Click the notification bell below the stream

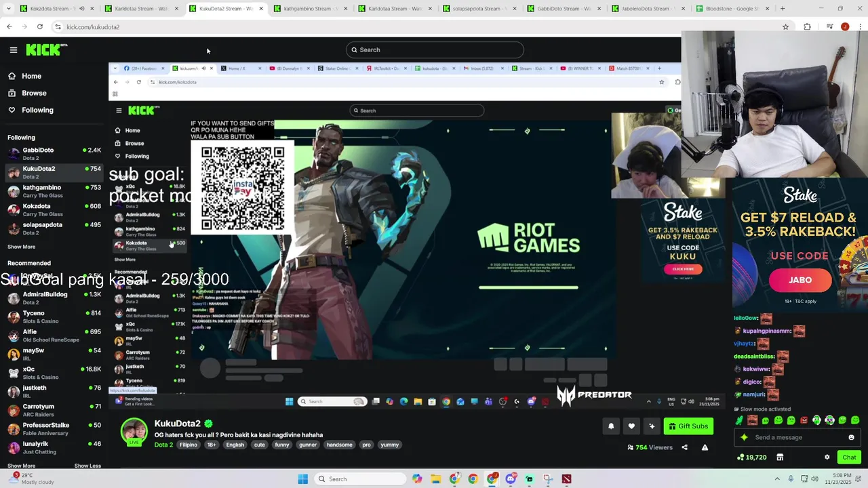(611, 426)
